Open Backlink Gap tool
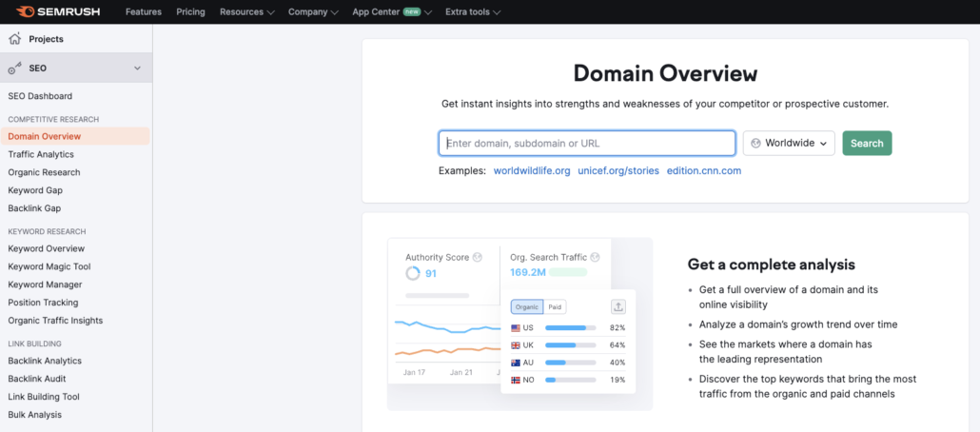This screenshot has width=980, height=432. pos(34,208)
